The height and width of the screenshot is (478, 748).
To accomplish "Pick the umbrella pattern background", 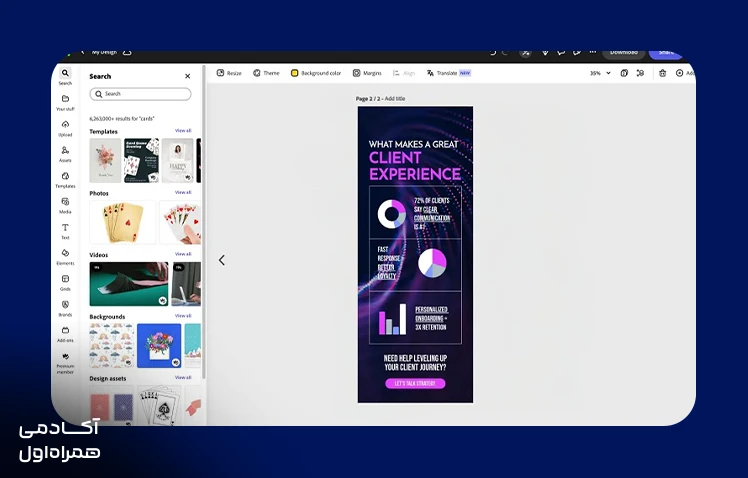I will pos(112,346).
